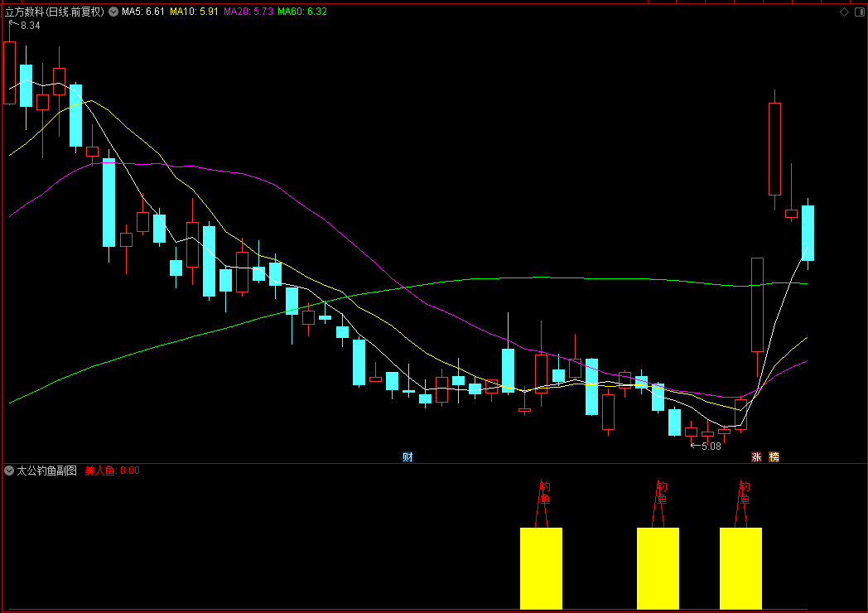Click the tallest red candlestick near right
The image size is (868, 613).
point(757,305)
